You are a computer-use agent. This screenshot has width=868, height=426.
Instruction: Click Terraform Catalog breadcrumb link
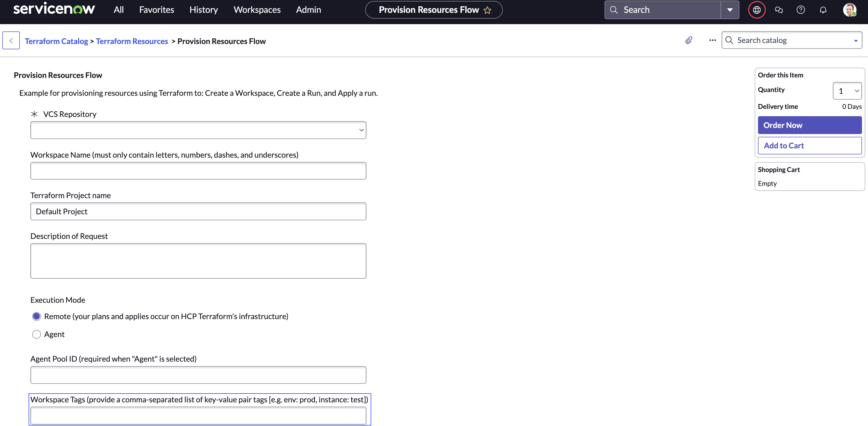tap(56, 41)
